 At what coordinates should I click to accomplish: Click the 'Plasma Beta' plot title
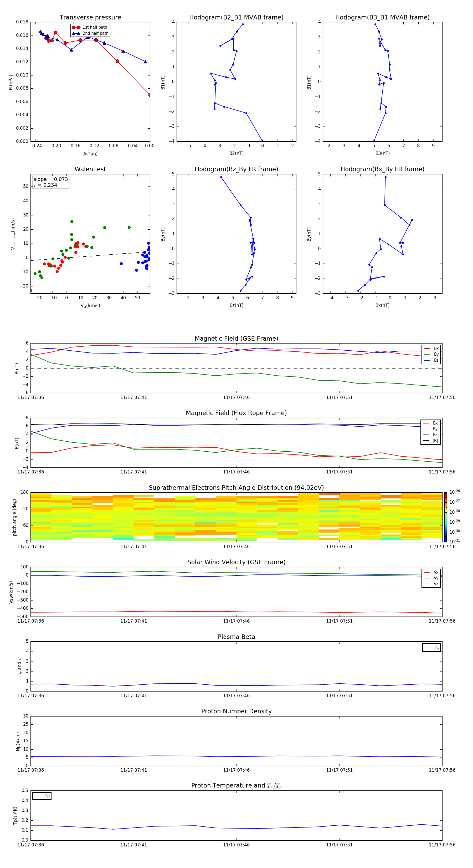tap(236, 637)
